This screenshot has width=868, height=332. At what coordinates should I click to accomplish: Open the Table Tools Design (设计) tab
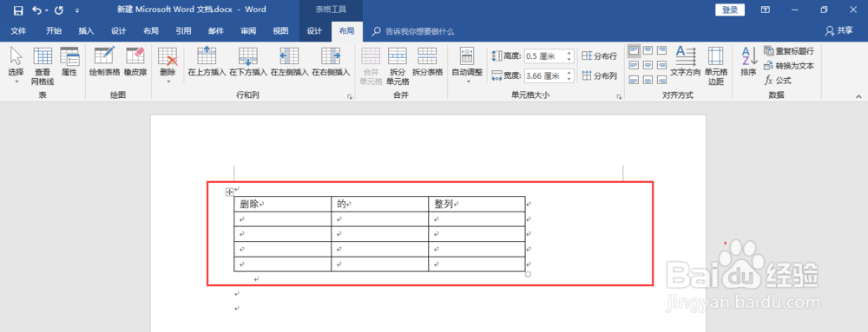pyautogui.click(x=314, y=31)
